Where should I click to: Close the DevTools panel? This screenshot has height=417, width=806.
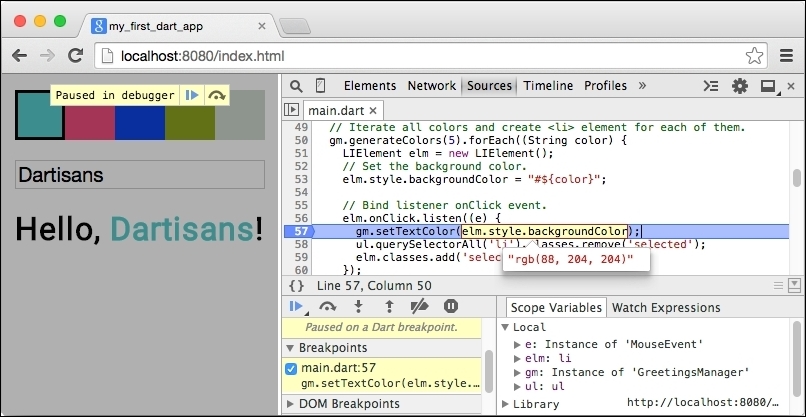pos(791,86)
